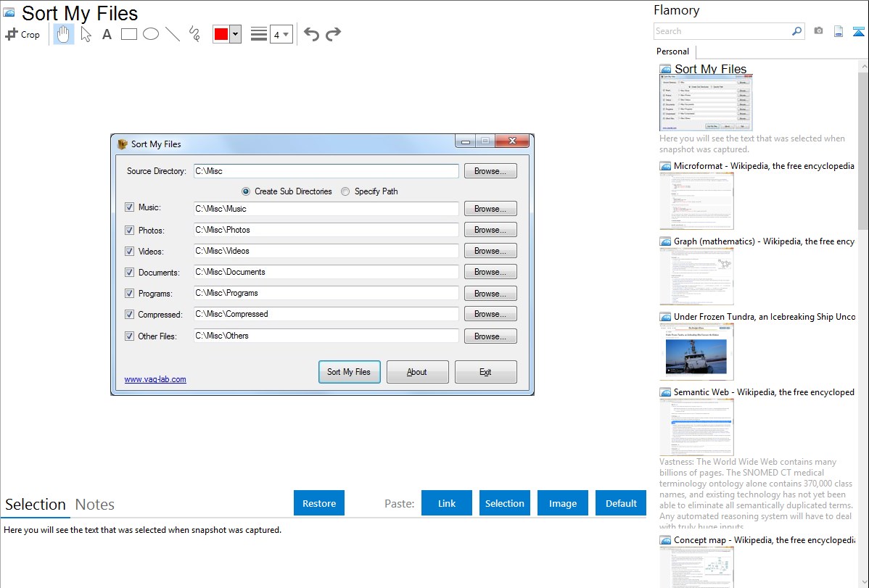
Task: Browse for the Source Directory
Action: (x=490, y=170)
